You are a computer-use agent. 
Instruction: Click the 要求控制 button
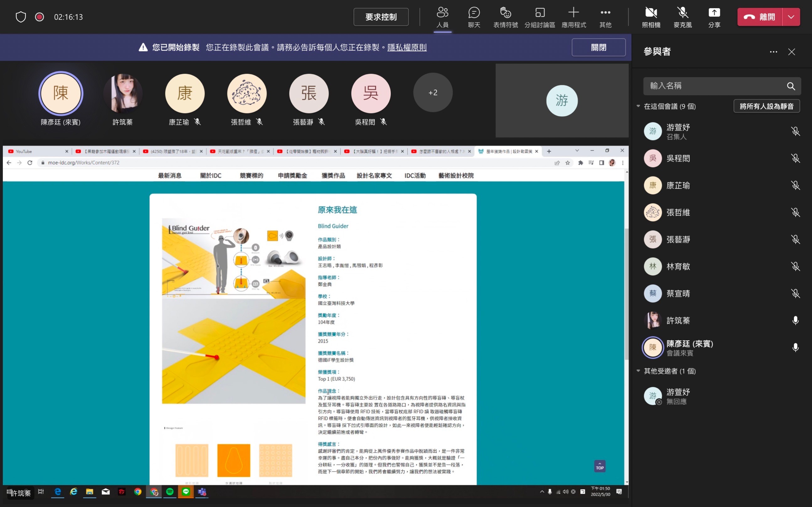(381, 17)
